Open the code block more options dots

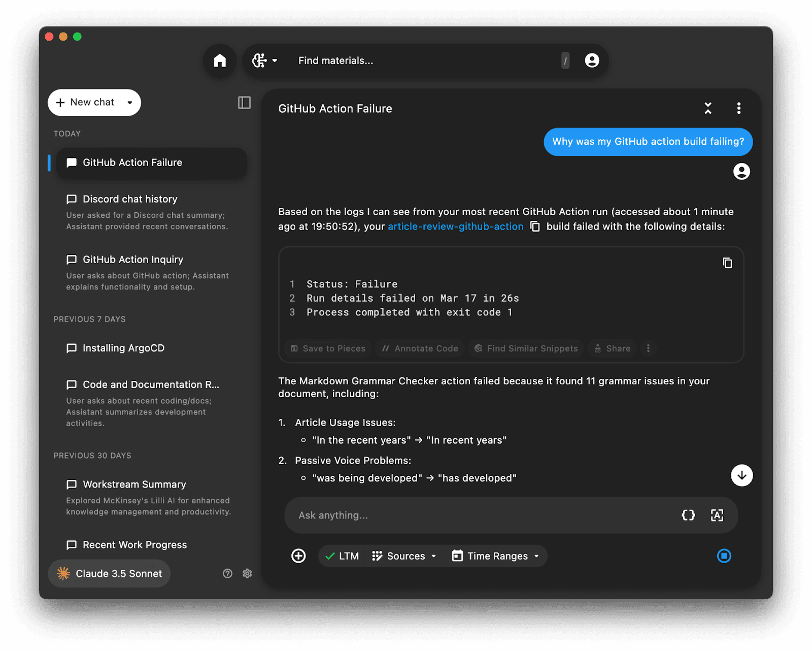pyautogui.click(x=648, y=348)
